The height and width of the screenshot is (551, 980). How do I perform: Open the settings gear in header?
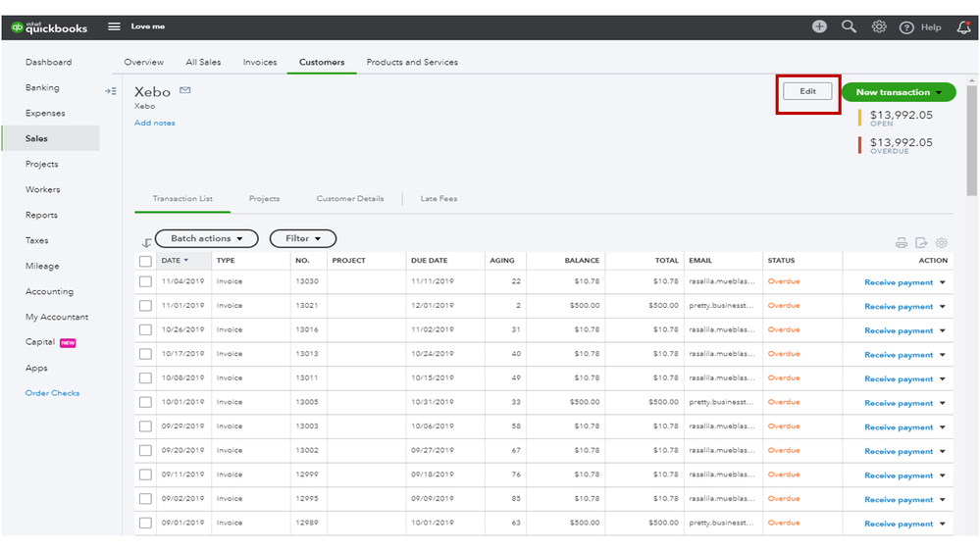(x=879, y=26)
